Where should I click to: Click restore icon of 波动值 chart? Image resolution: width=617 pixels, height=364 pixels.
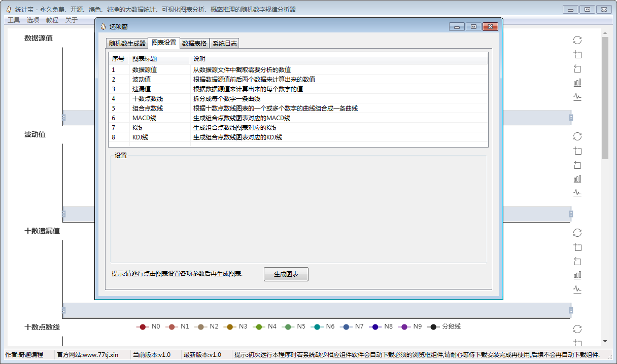577,136
